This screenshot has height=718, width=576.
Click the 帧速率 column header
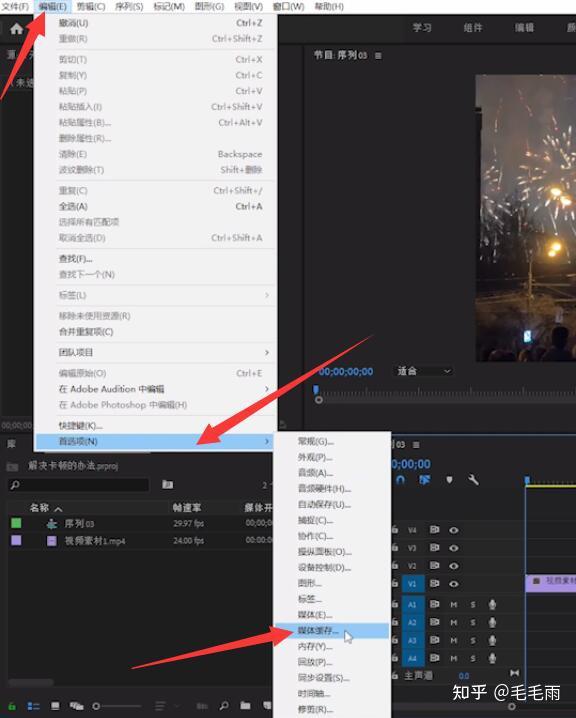click(187, 508)
